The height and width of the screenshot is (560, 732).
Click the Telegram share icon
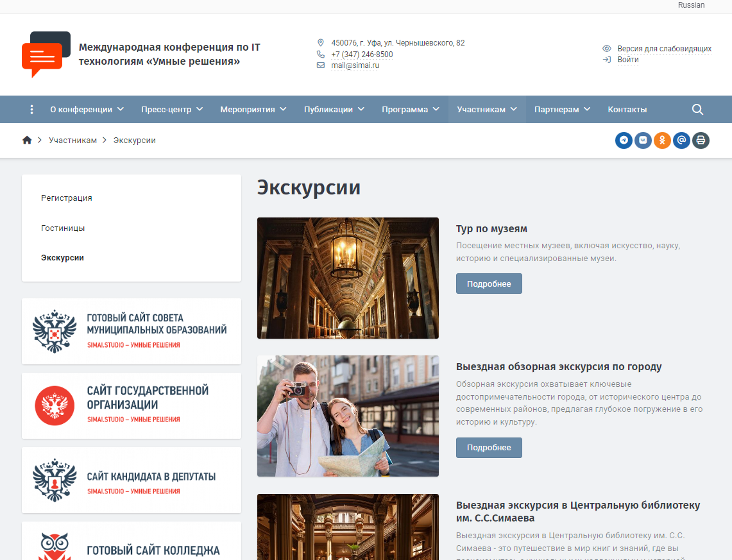(624, 140)
